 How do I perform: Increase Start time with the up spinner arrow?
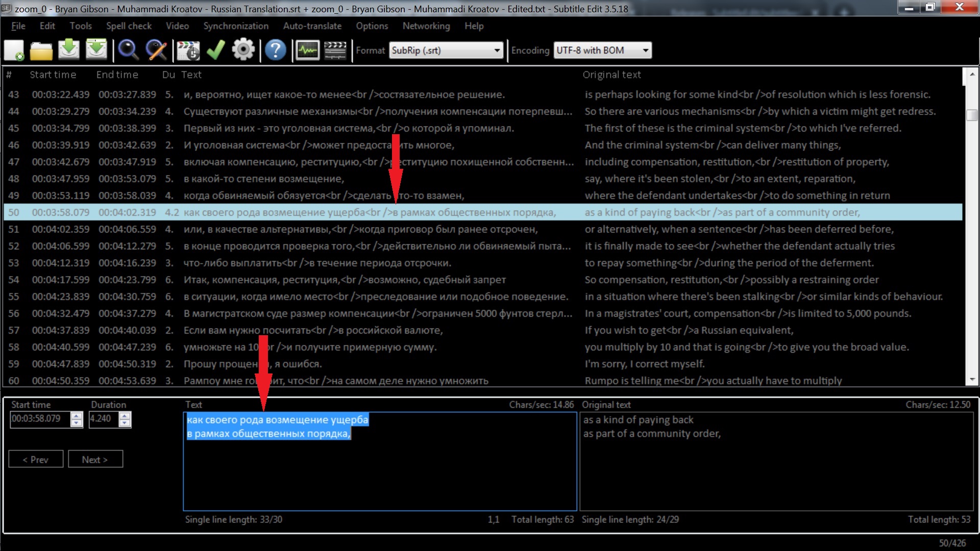(77, 415)
